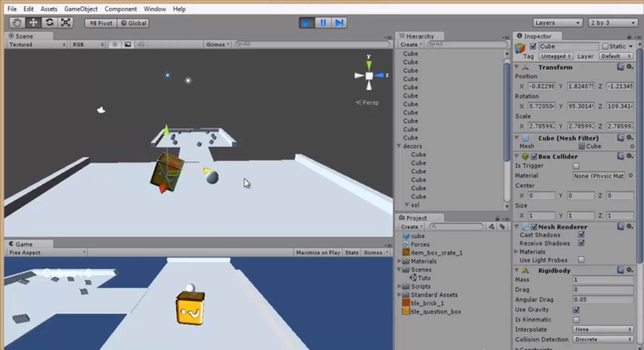Open Collision Detection Discrete dropdown

603,340
